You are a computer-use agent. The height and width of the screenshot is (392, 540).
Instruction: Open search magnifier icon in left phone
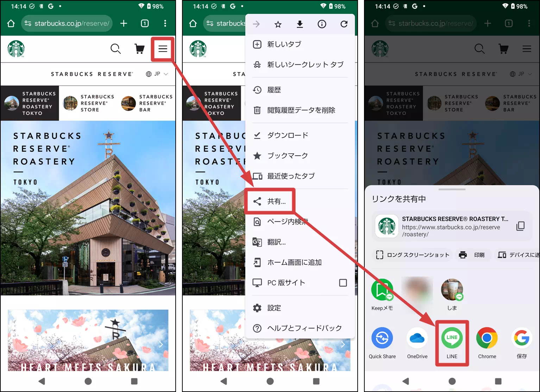click(115, 49)
